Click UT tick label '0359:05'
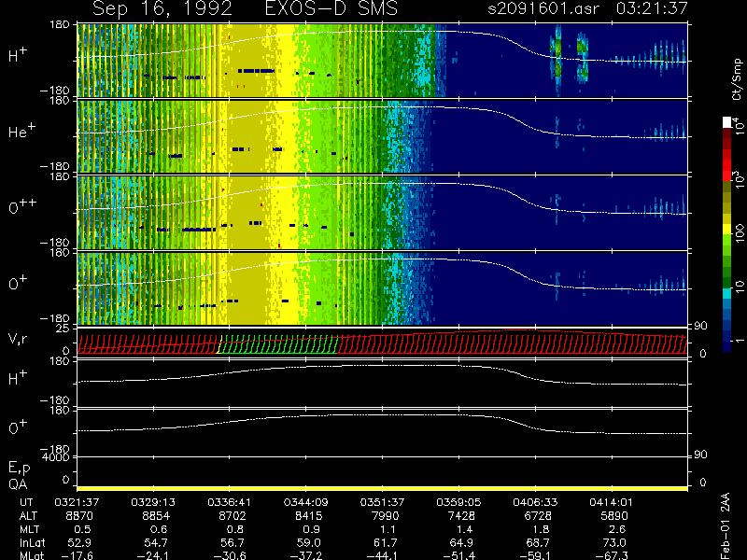This screenshot has width=747, height=560. coord(458,502)
